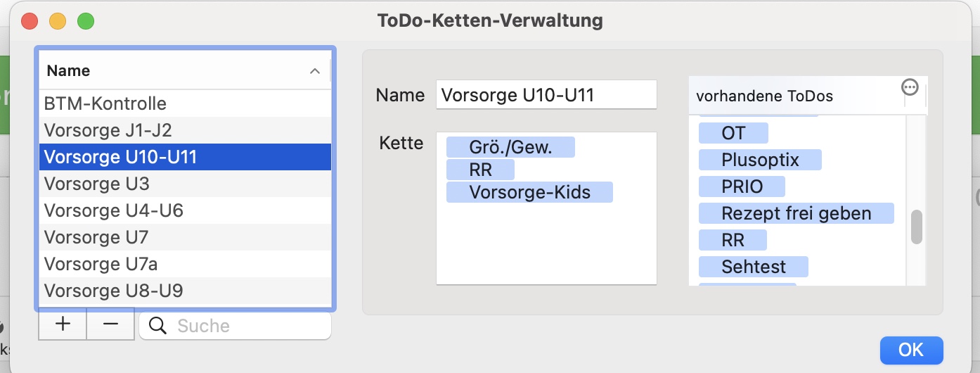Toggle Name column sort chevron
Viewport: 980px width, 373px height.
click(x=315, y=71)
